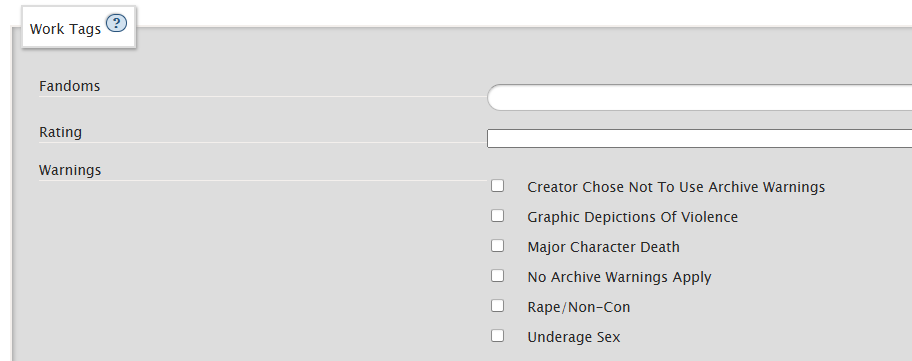Open the Work Tags help question-mark icon
This screenshot has width=912, height=361.
[x=117, y=24]
